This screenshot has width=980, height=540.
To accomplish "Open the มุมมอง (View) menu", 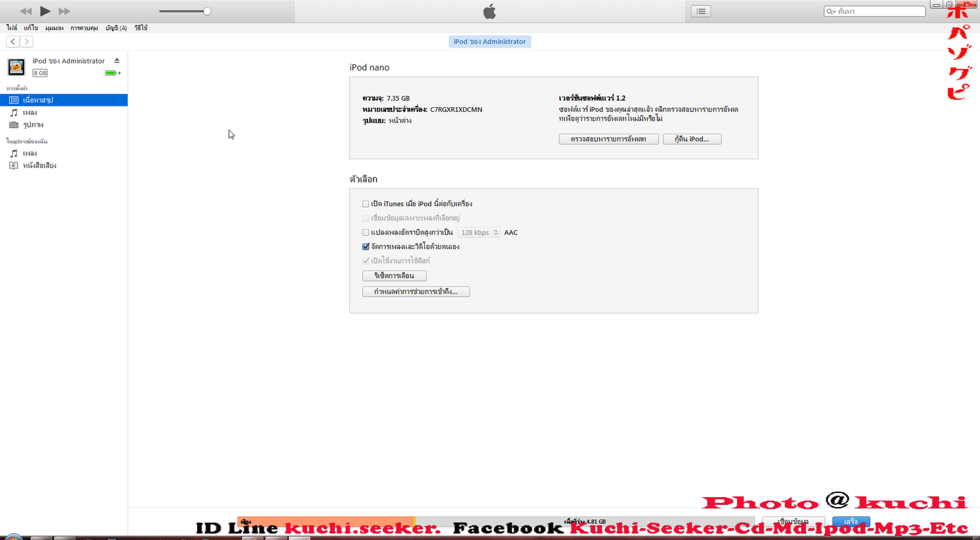I will 55,28.
